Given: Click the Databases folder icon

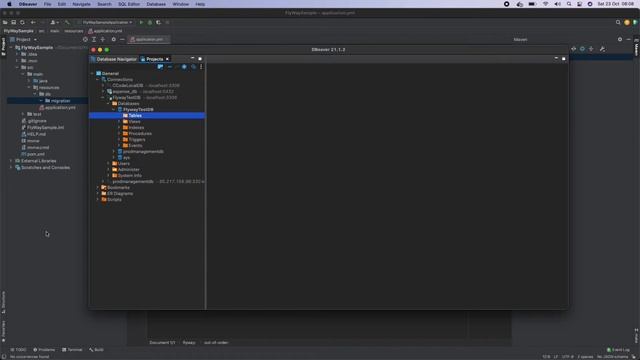Looking at the screenshot, I should pos(115,104).
